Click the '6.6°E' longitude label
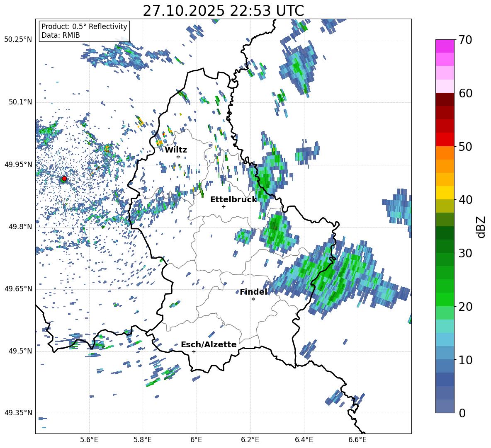This screenshot has width=491, height=448. (x=357, y=440)
